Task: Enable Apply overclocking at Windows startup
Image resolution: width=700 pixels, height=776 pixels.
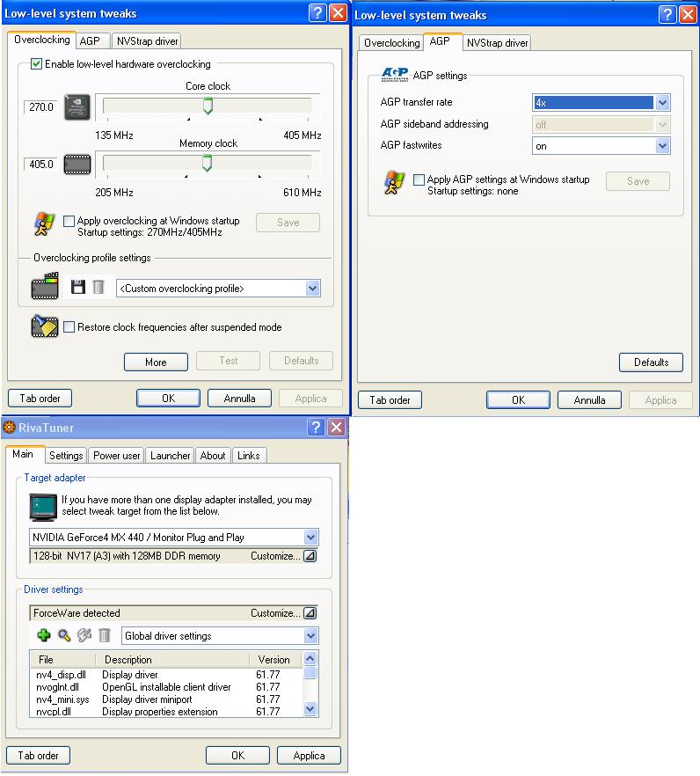Action: [x=69, y=221]
